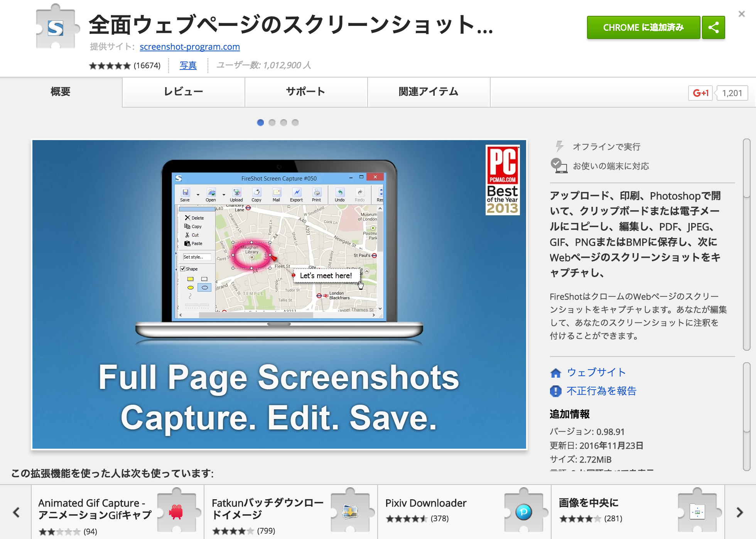This screenshot has width=756, height=539.
Task: Click ユーザー数: 1,012,900 人 text
Action: pos(263,65)
